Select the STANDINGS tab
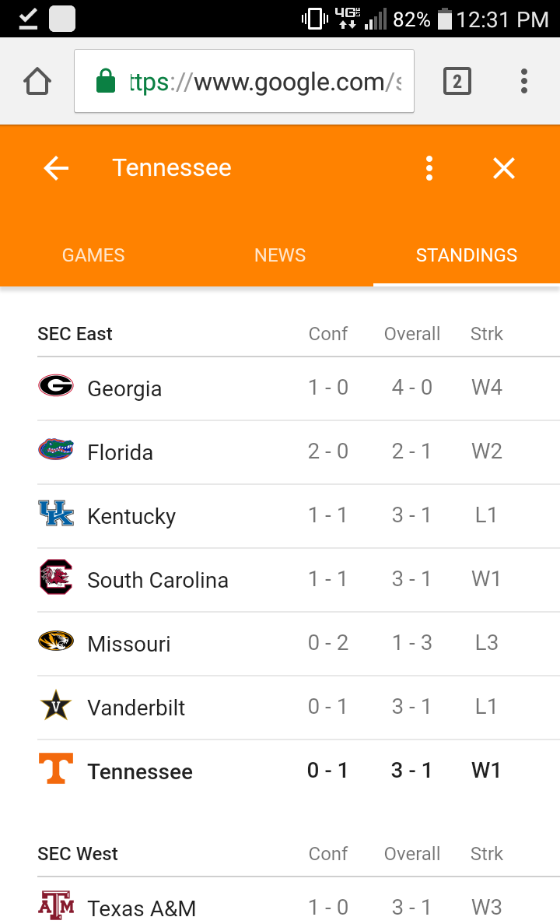This screenshot has height=924, width=560. pos(467,255)
